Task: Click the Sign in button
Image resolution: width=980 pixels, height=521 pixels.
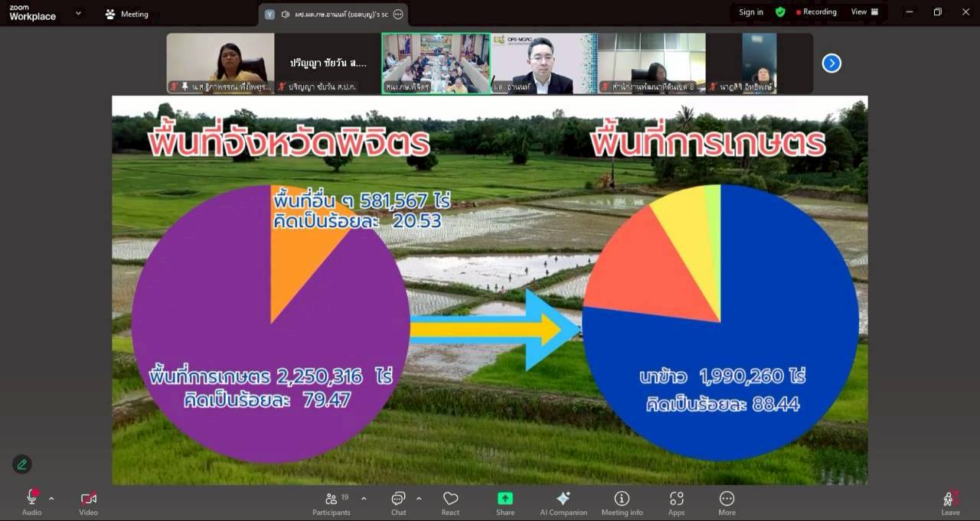Action: coord(750,11)
